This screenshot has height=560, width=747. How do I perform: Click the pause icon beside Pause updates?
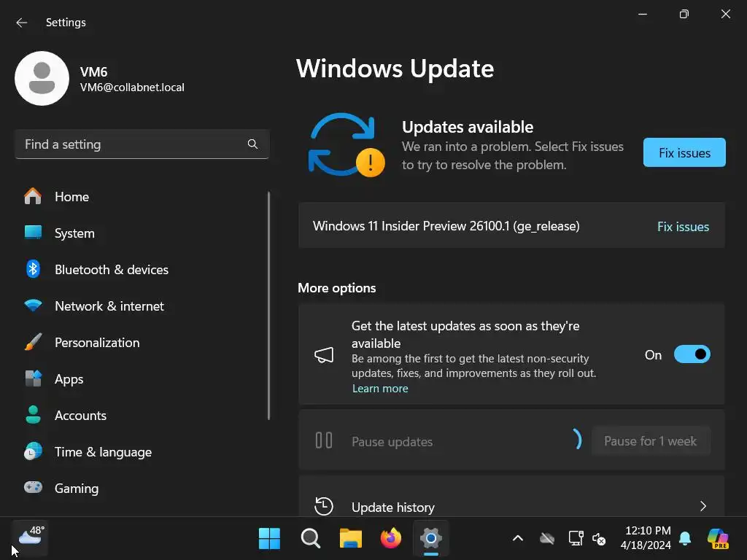(324, 440)
